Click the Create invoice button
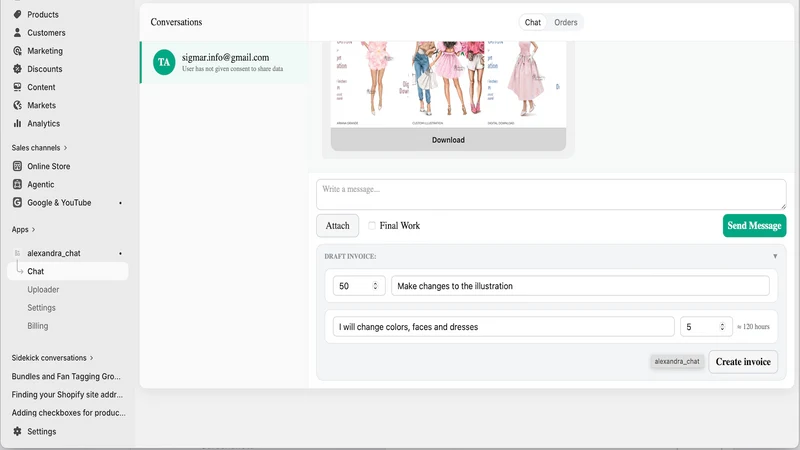Image resolution: width=800 pixels, height=450 pixels. coord(743,362)
